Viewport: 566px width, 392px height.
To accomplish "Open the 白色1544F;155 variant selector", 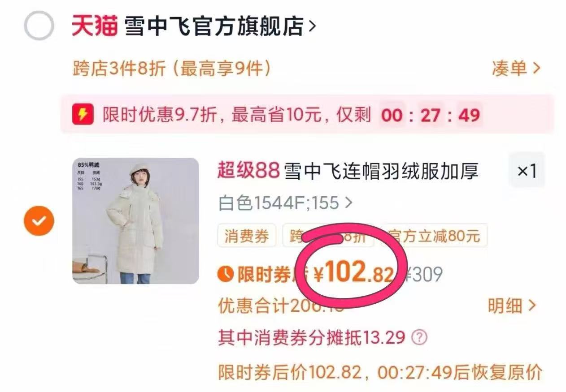I will pyautogui.click(x=285, y=203).
